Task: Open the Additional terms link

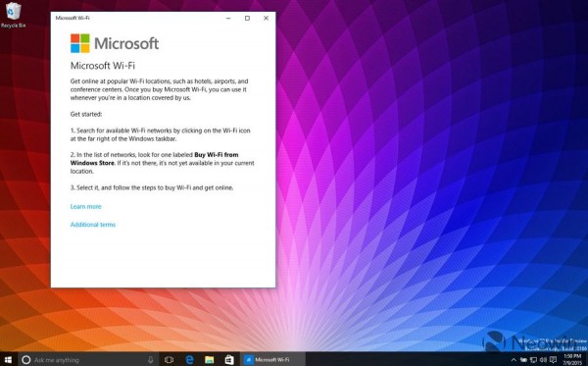Action: pyautogui.click(x=93, y=225)
